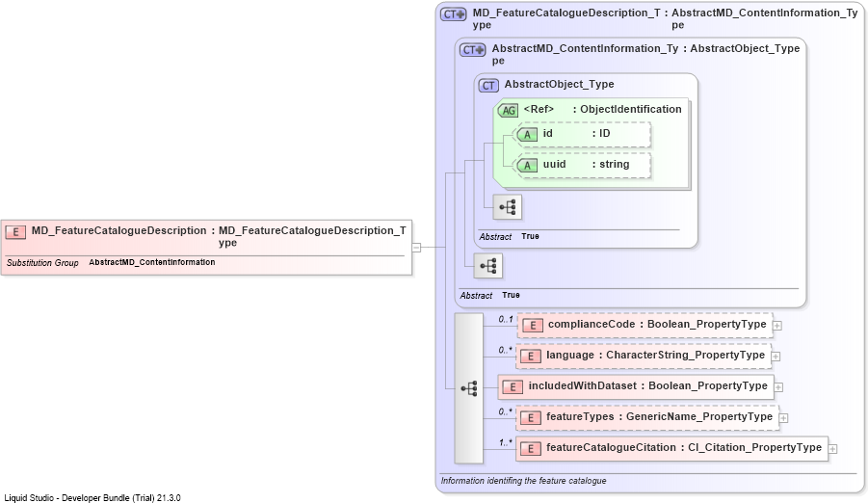Click the A icon of the uuid attribute

[527, 165]
